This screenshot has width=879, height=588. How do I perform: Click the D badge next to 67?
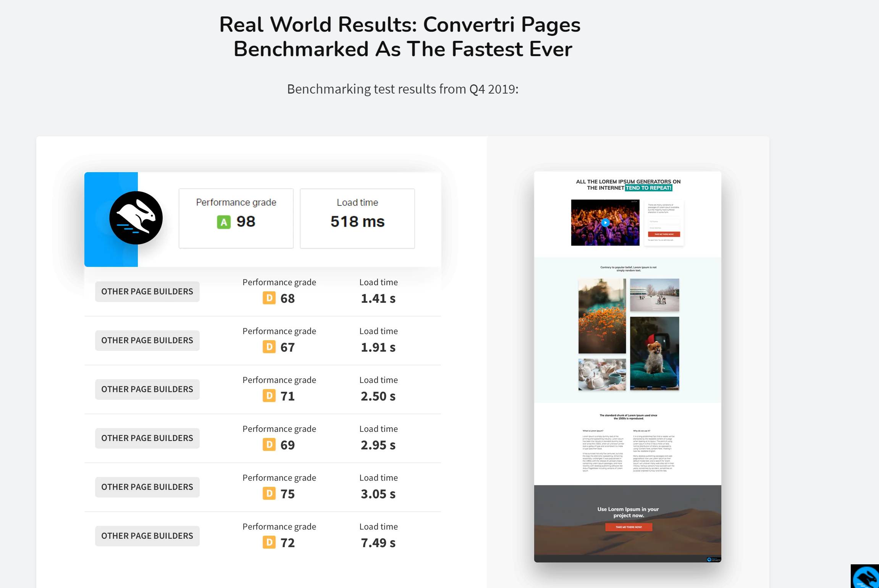[x=269, y=347]
